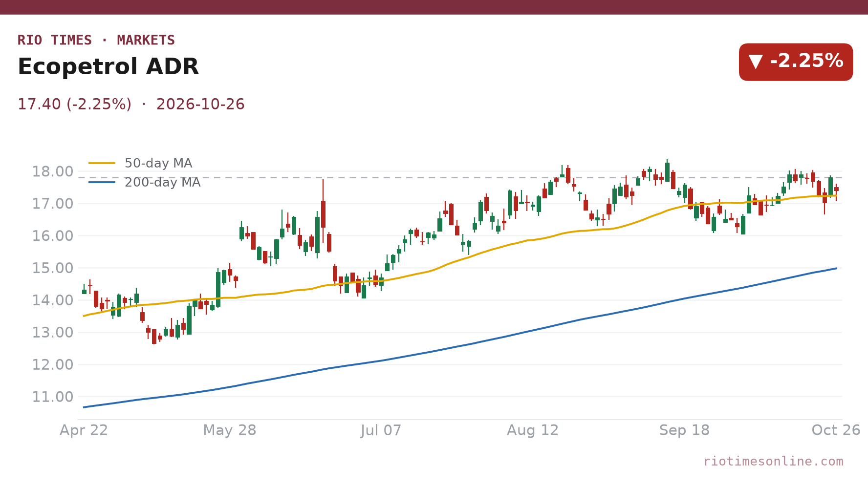
Task: Click the red -2.25% change badge
Action: 796,62
